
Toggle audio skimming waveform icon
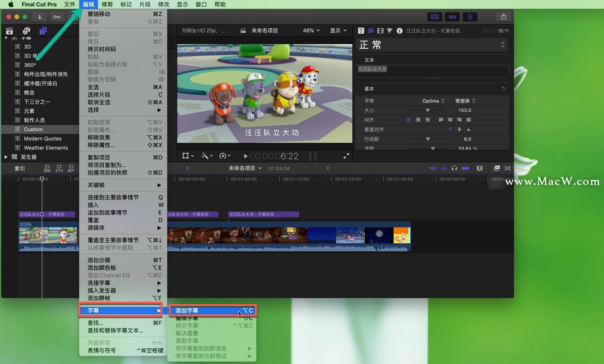[444, 168]
